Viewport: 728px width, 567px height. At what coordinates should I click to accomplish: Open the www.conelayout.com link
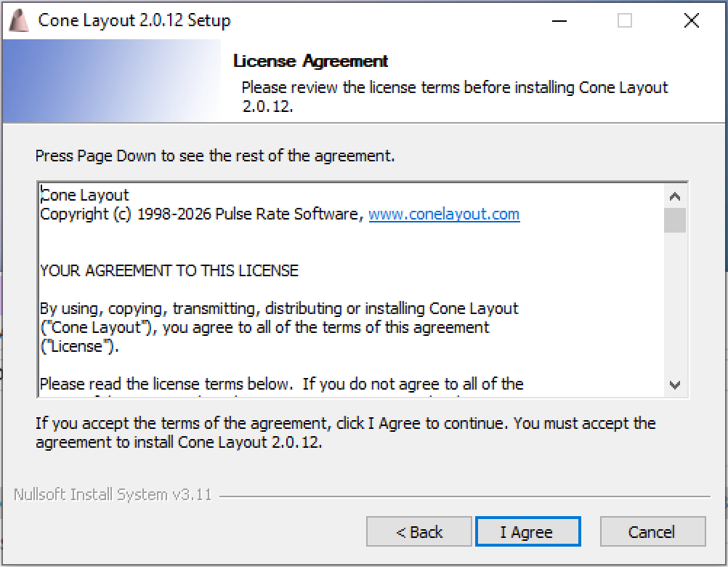[x=444, y=214]
